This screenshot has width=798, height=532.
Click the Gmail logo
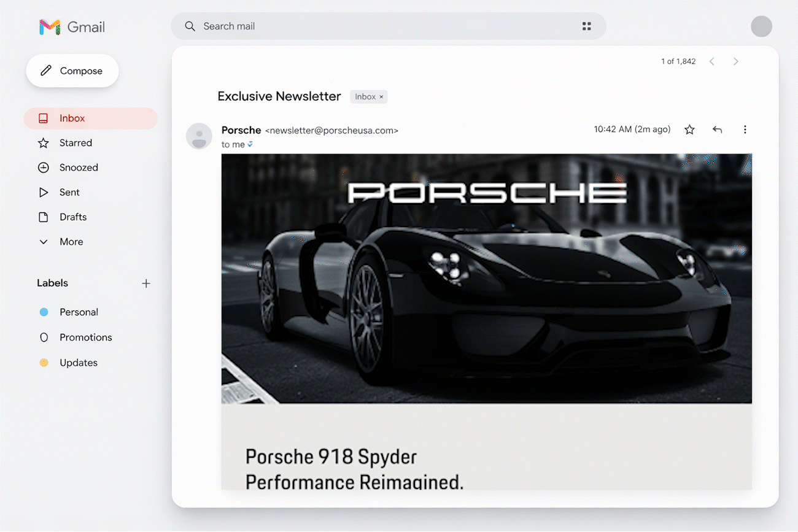pyautogui.click(x=72, y=27)
